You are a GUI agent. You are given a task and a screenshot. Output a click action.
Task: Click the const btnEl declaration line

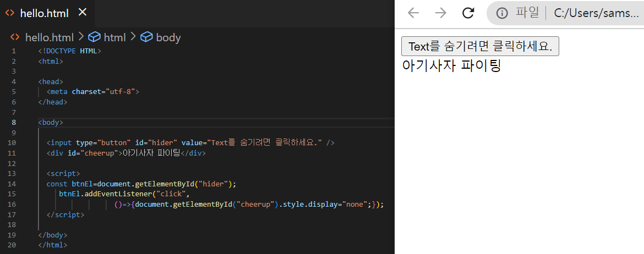(141, 184)
